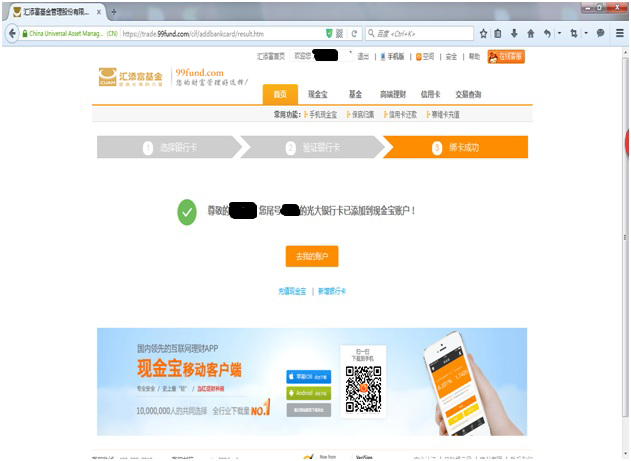Follow the 新增银行卡 link
Viewport: 631px width, 461px height.
click(x=332, y=290)
